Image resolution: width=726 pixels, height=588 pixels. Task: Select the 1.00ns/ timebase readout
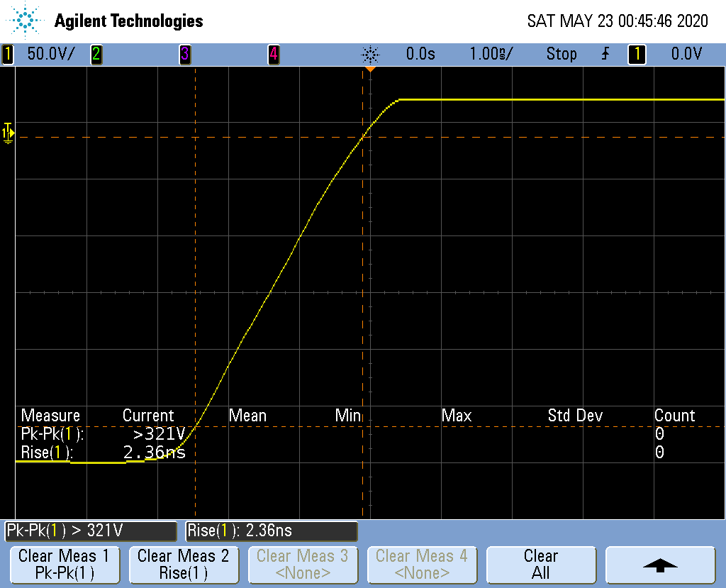click(x=491, y=54)
